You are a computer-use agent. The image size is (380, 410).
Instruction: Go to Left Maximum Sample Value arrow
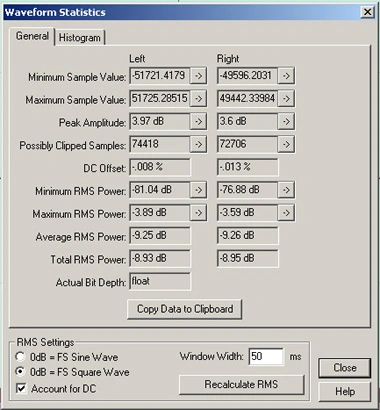pyautogui.click(x=198, y=99)
